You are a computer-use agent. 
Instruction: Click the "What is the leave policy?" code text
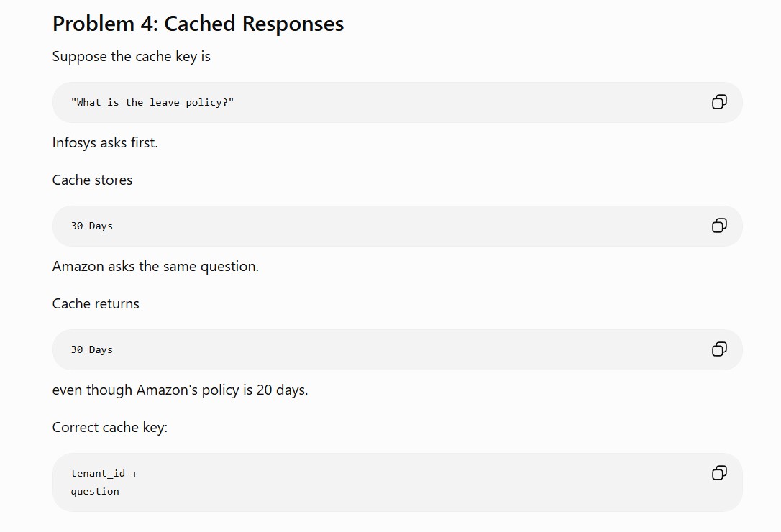pos(152,103)
